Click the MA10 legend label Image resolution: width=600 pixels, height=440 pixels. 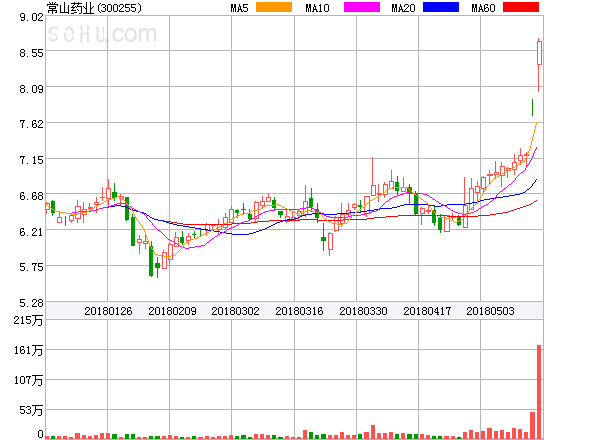pos(317,8)
